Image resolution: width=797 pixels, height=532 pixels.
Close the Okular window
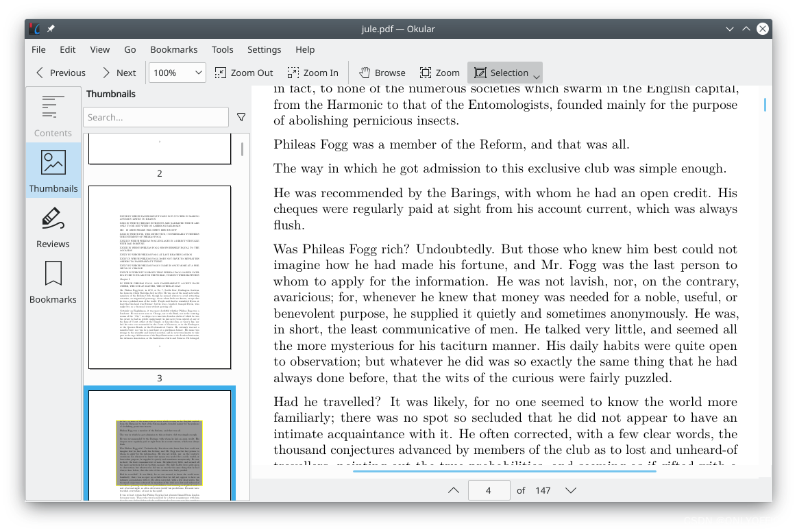(x=763, y=29)
